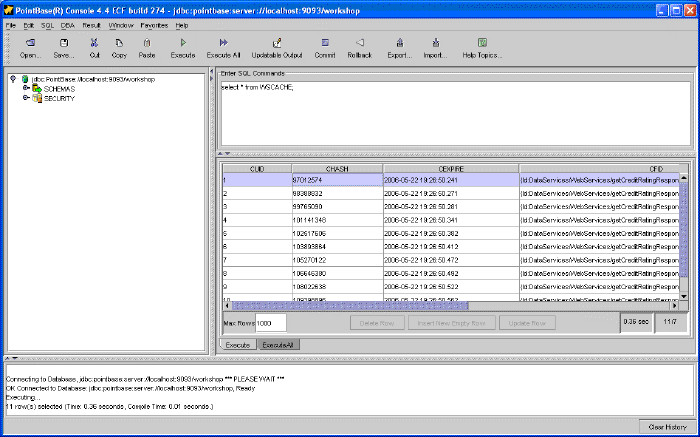Open the Result menu
This screenshot has height=437, width=700.
(92, 25)
